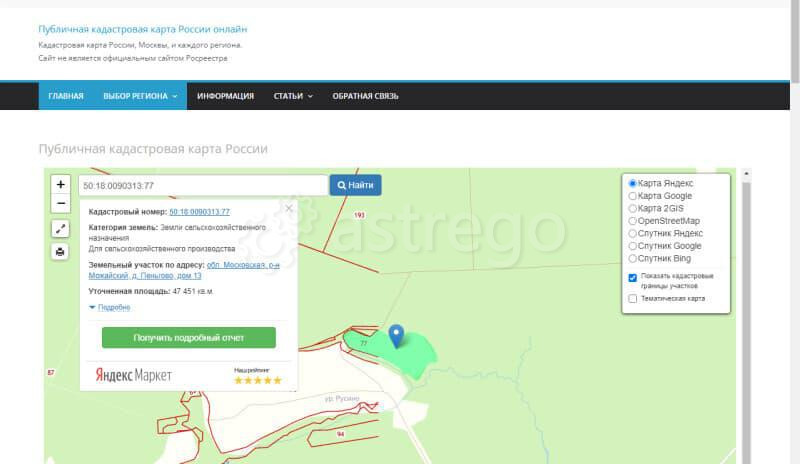Open Информация menu item
800x464 pixels.
coord(226,96)
